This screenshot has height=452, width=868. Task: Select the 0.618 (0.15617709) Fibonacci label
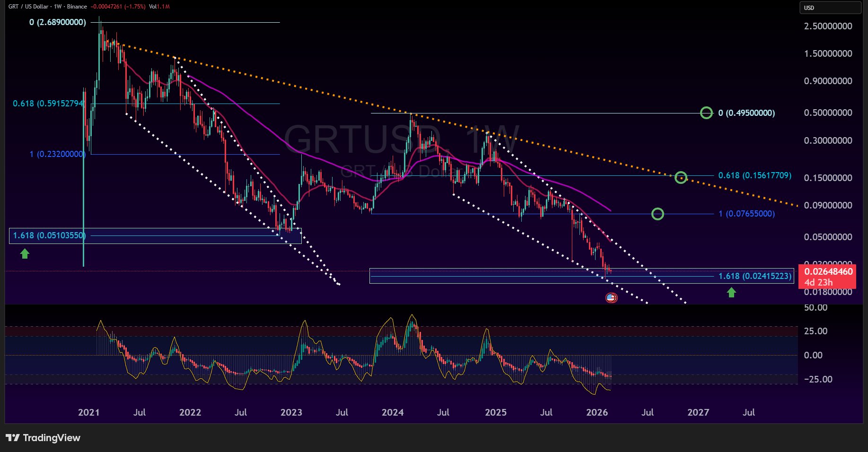click(x=754, y=175)
